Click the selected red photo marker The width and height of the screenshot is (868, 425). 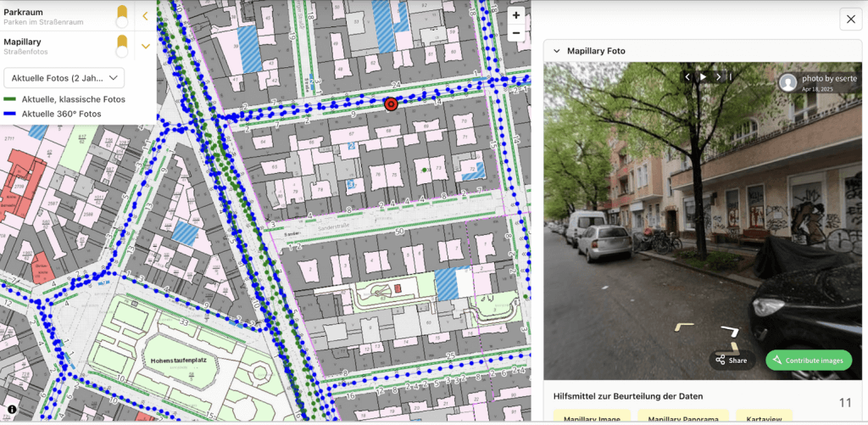(391, 103)
